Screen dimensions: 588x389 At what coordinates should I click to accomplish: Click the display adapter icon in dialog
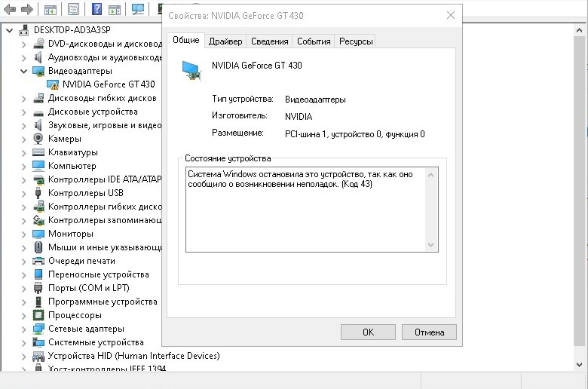[x=191, y=71]
